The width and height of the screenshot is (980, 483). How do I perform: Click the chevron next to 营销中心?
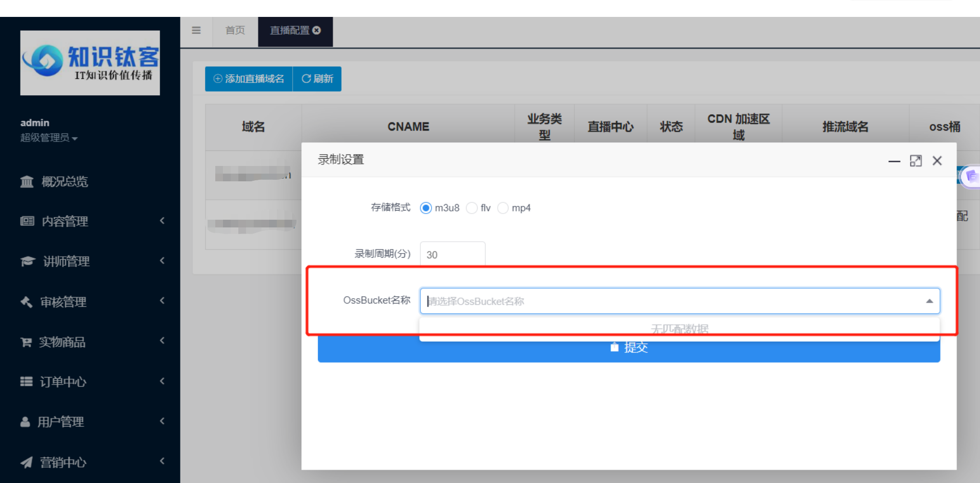pyautogui.click(x=162, y=461)
